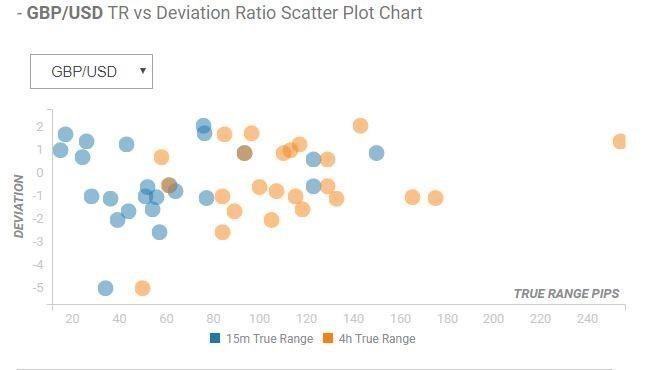The image size is (650, 370).
Task: Select the blue point at deviation -5
Action: tap(106, 288)
